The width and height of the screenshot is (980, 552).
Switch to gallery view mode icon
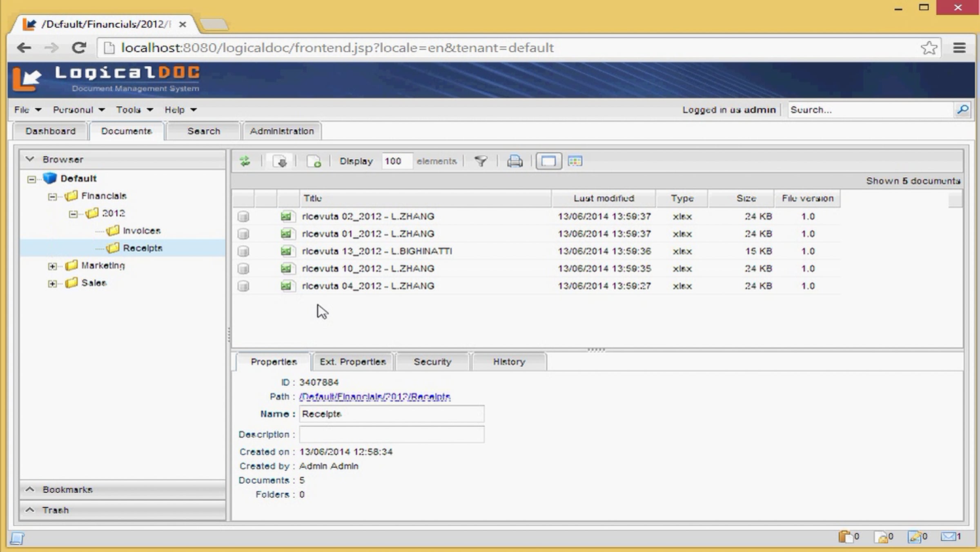point(575,161)
